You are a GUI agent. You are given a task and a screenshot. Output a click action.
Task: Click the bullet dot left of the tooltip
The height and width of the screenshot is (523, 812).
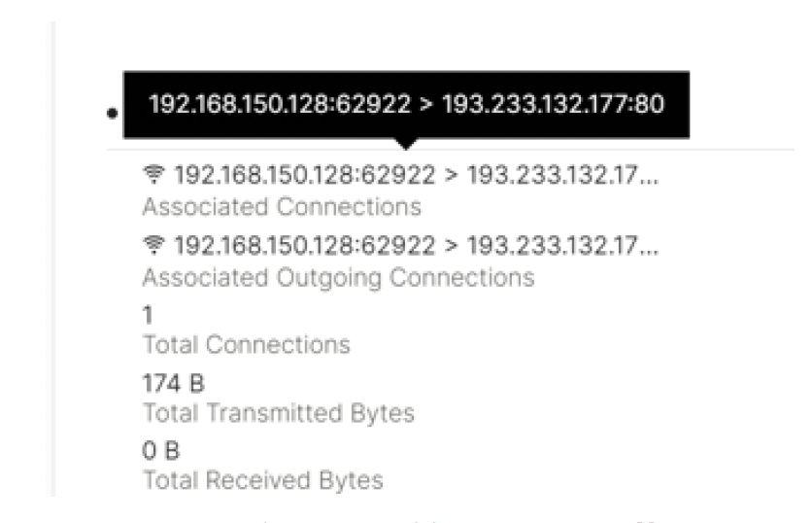pos(114,113)
